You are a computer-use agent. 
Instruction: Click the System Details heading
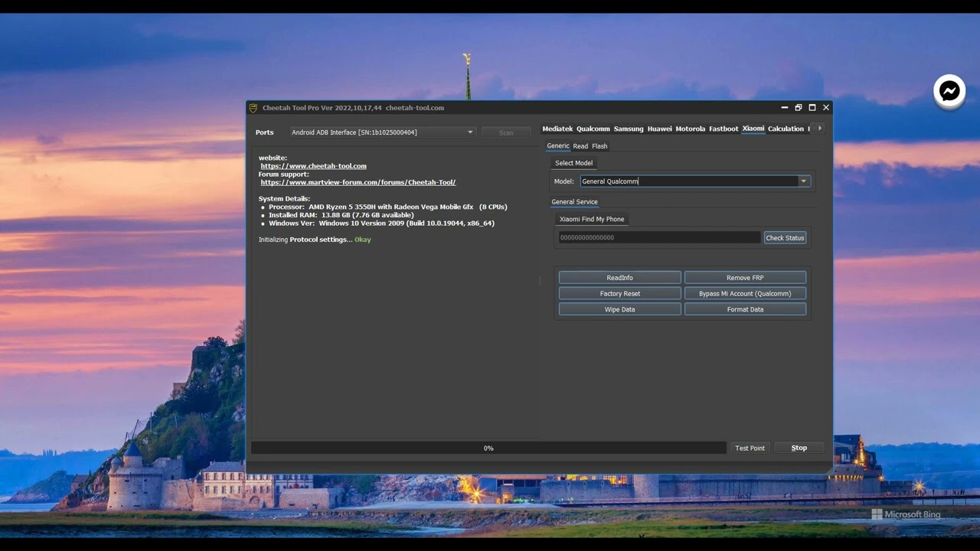click(284, 199)
